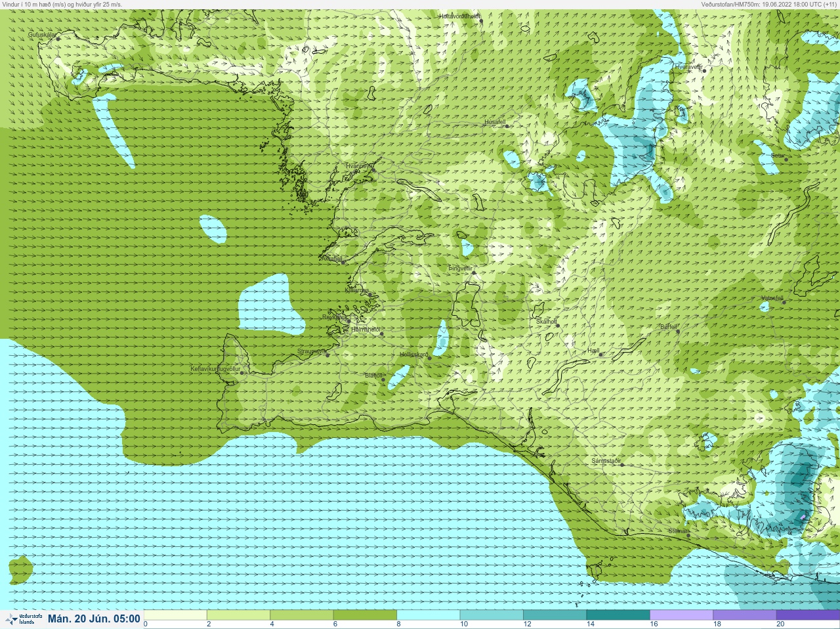Image resolution: width=840 pixels, height=629 pixels.
Task: Select the light cyan 8–10 m/s legend swatch
Action: [x=429, y=615]
